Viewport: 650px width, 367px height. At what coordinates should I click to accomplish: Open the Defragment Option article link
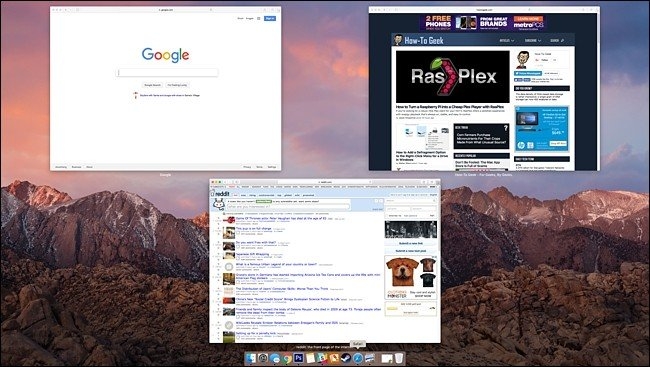pyautogui.click(x=422, y=156)
